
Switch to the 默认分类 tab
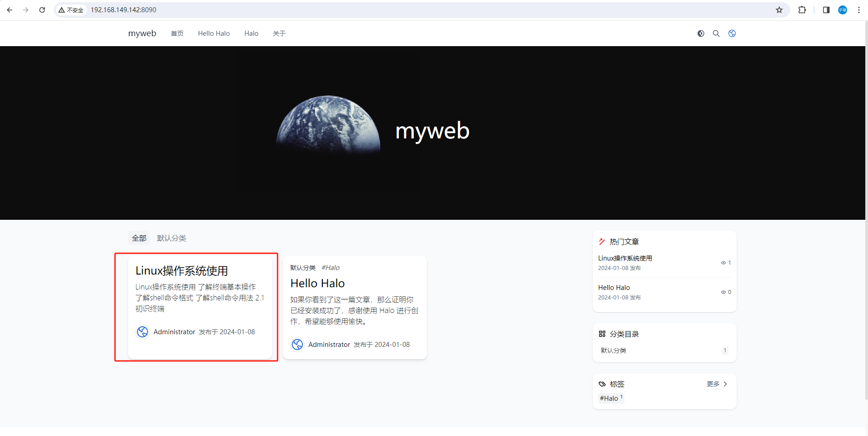pyautogui.click(x=171, y=238)
